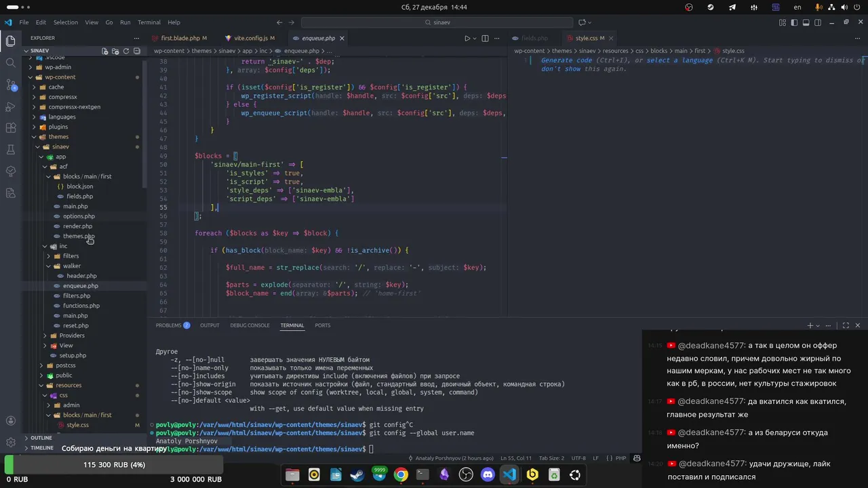Click UTF-8 encoding in status bar
This screenshot has height=488, width=868.
pyautogui.click(x=578, y=459)
